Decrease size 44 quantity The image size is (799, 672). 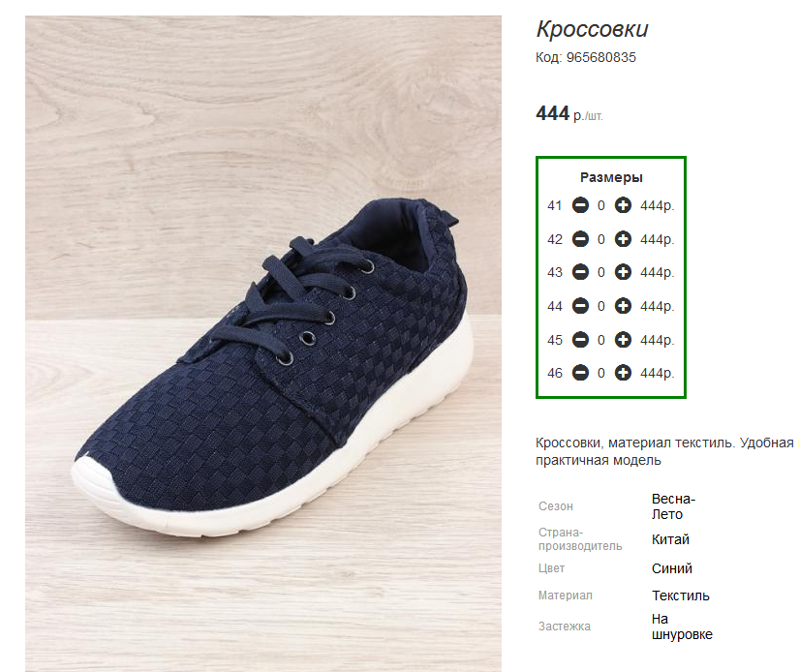(x=580, y=306)
